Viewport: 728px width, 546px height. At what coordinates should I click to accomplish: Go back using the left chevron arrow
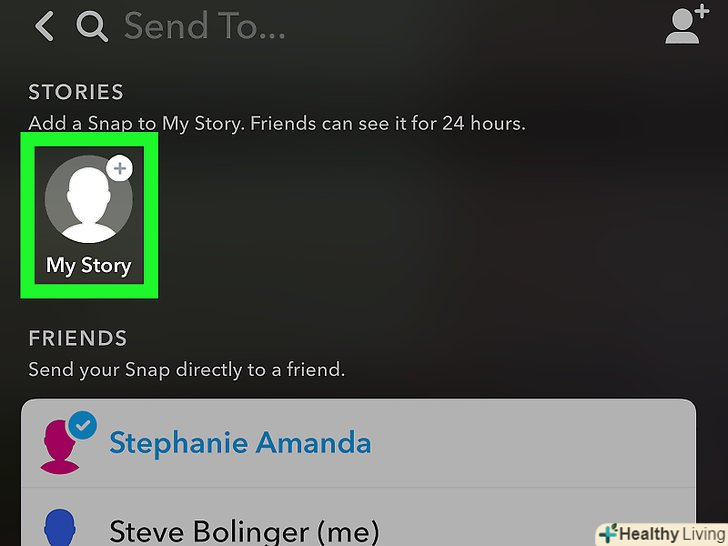click(45, 26)
